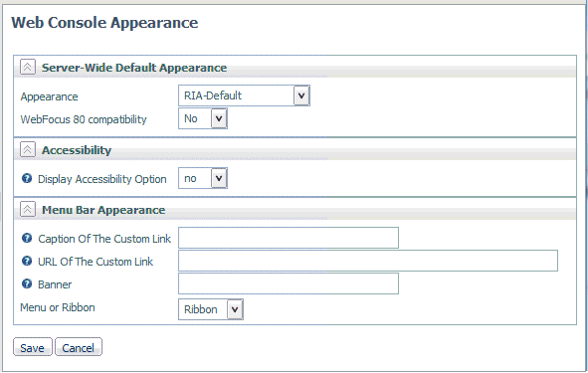This screenshot has width=588, height=373.
Task: Click inside the Banner text field
Action: pyautogui.click(x=289, y=283)
